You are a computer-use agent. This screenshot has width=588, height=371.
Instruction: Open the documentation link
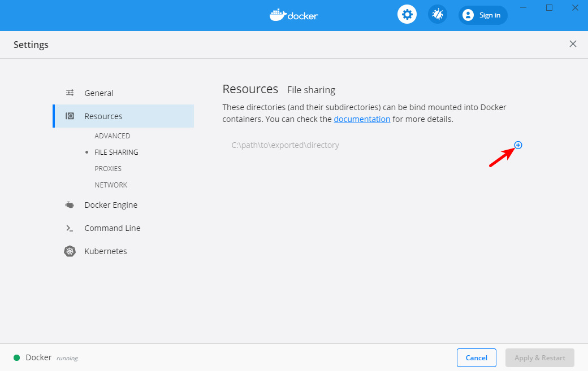point(362,119)
